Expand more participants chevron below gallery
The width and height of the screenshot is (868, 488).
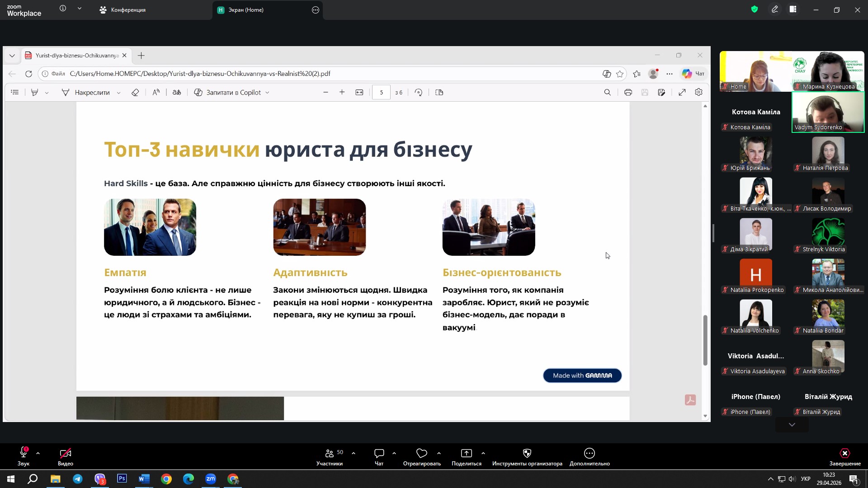[792, 425]
